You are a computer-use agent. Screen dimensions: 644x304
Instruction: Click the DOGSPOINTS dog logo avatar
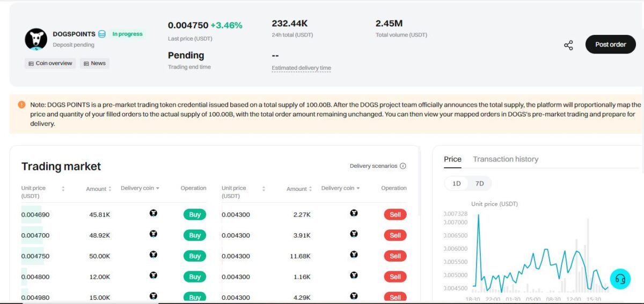[36, 39]
